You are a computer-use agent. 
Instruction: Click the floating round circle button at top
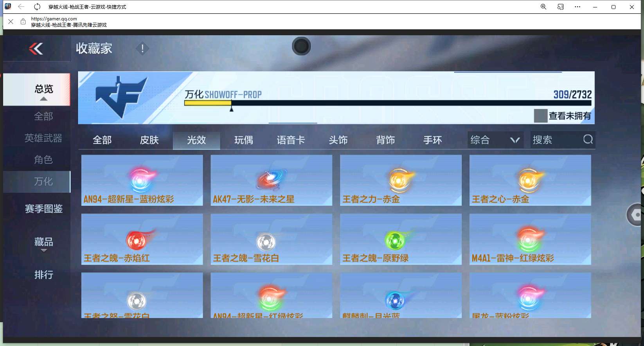[301, 46]
